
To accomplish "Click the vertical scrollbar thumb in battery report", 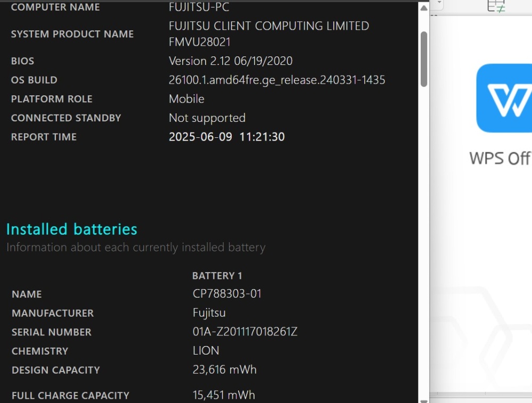I will (x=424, y=59).
